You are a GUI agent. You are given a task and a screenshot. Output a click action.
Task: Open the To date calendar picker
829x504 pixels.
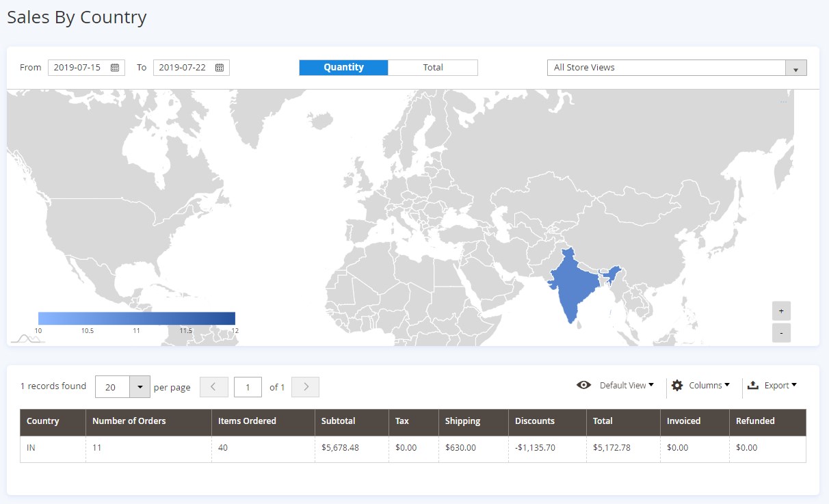220,68
